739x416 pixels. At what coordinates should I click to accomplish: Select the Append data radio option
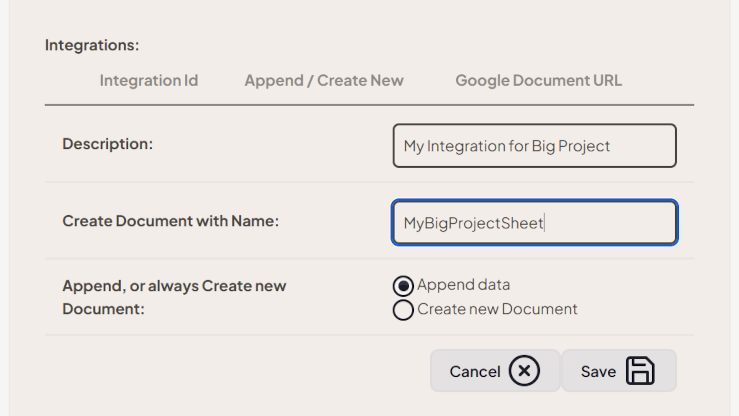pos(403,286)
